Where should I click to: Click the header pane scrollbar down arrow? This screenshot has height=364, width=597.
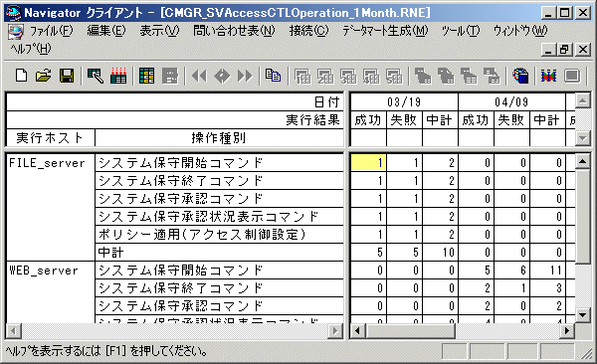(582, 138)
